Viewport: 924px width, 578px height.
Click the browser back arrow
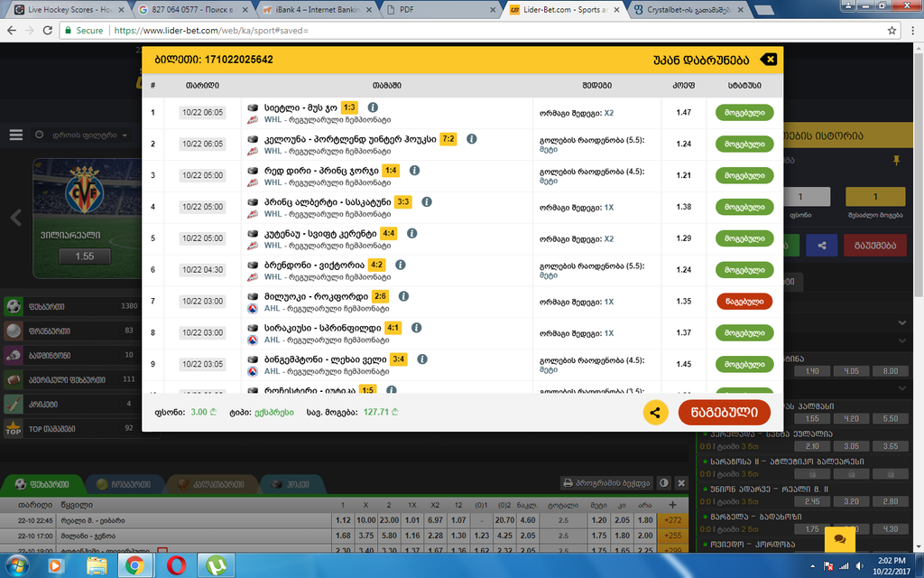(12, 30)
